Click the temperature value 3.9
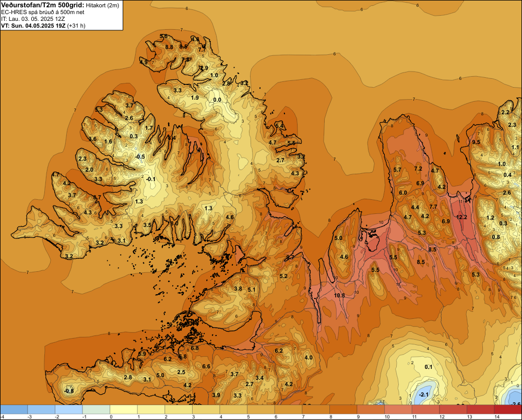Viewport: 522px width, 420px height. (x=216, y=395)
